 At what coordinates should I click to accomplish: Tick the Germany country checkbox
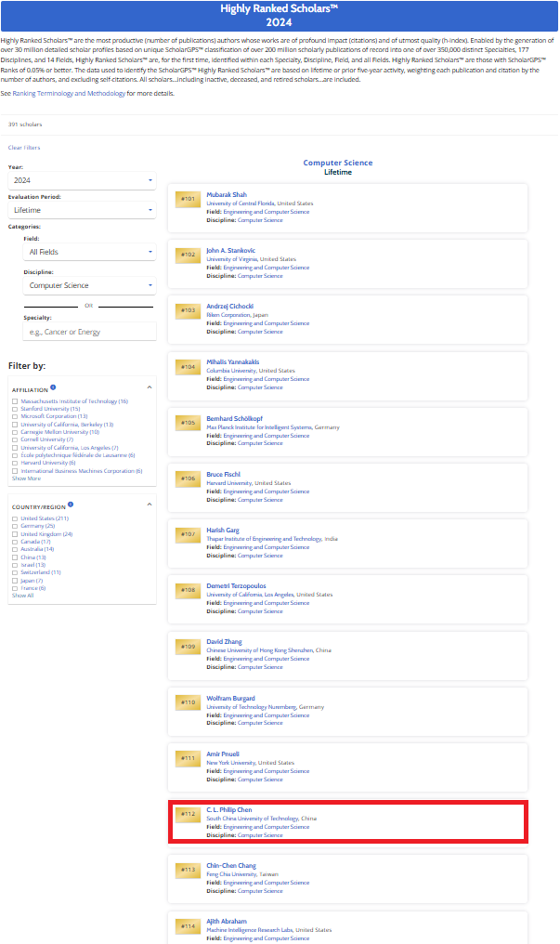click(x=14, y=526)
